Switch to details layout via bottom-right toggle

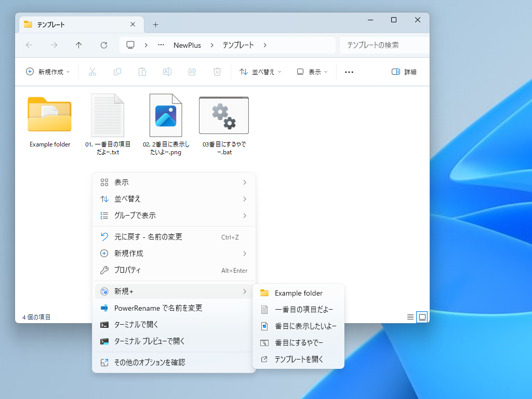410,316
